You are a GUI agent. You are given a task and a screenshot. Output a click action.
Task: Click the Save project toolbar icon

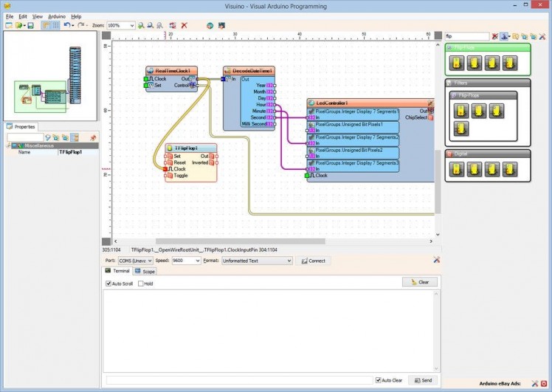[x=30, y=25]
